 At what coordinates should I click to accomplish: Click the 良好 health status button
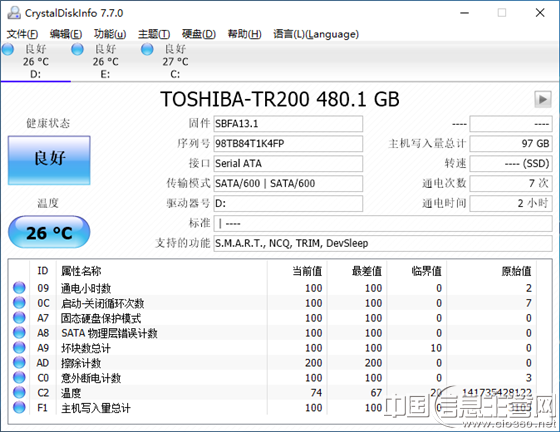pos(49,160)
